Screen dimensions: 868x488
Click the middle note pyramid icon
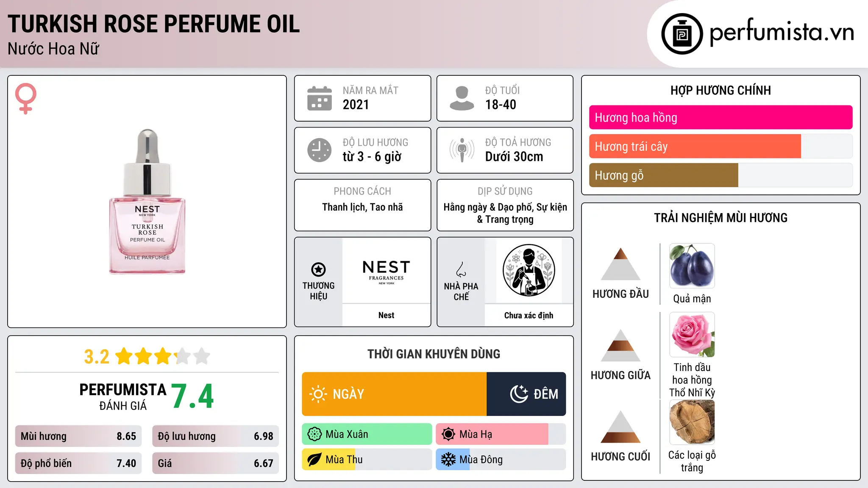click(x=621, y=345)
